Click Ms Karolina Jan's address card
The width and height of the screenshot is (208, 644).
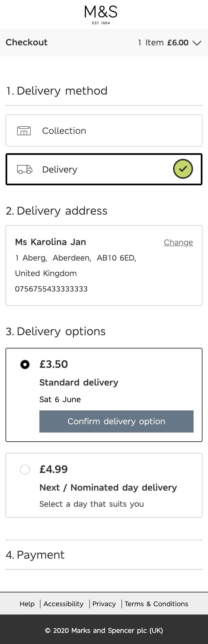point(104,265)
